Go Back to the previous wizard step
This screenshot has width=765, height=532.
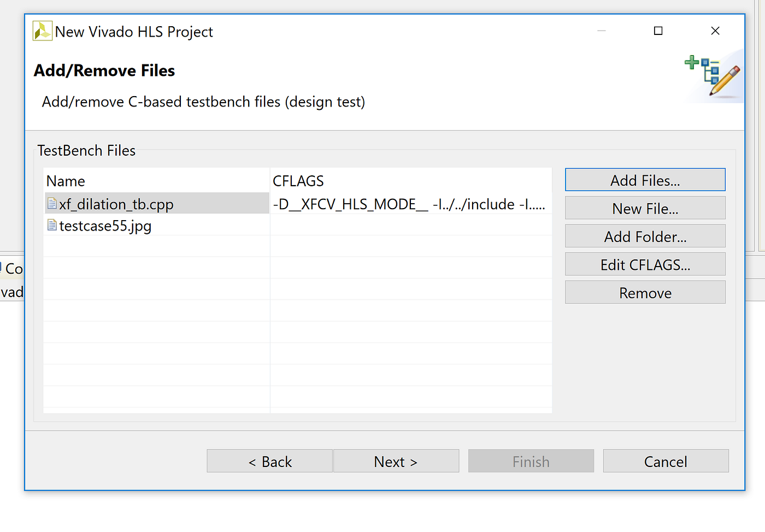coord(269,461)
